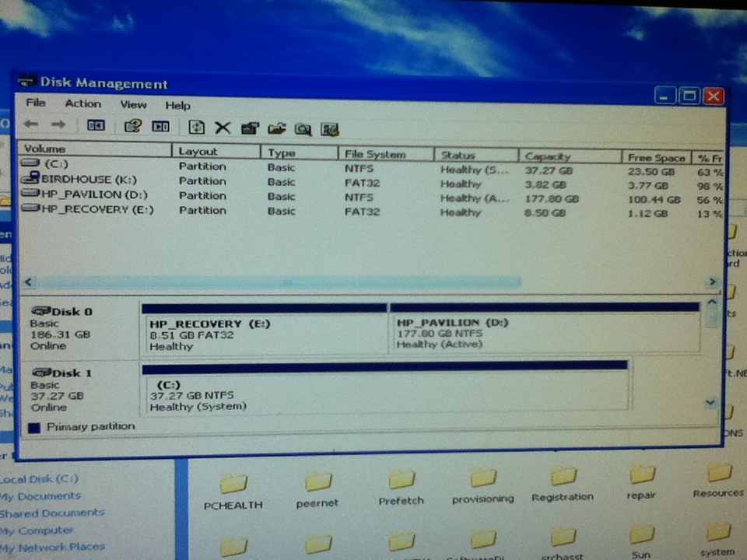The width and height of the screenshot is (747, 560).
Task: Maximize the Disk Management window
Action: tap(689, 96)
